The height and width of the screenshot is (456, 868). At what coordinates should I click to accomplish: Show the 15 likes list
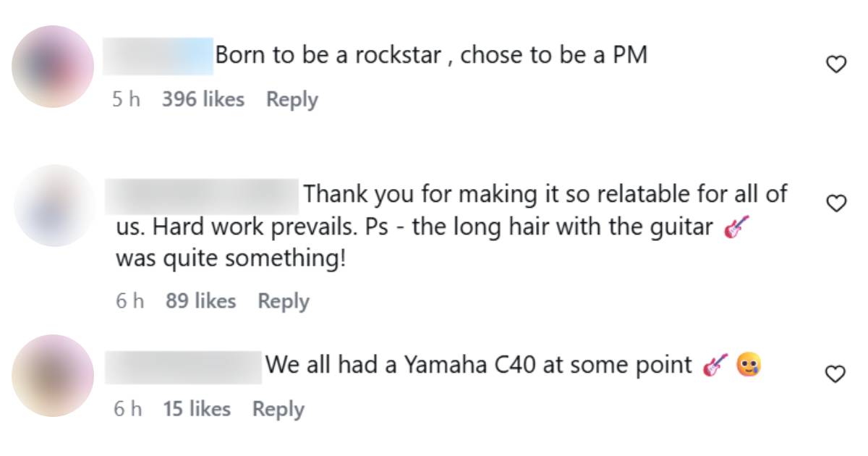click(197, 409)
